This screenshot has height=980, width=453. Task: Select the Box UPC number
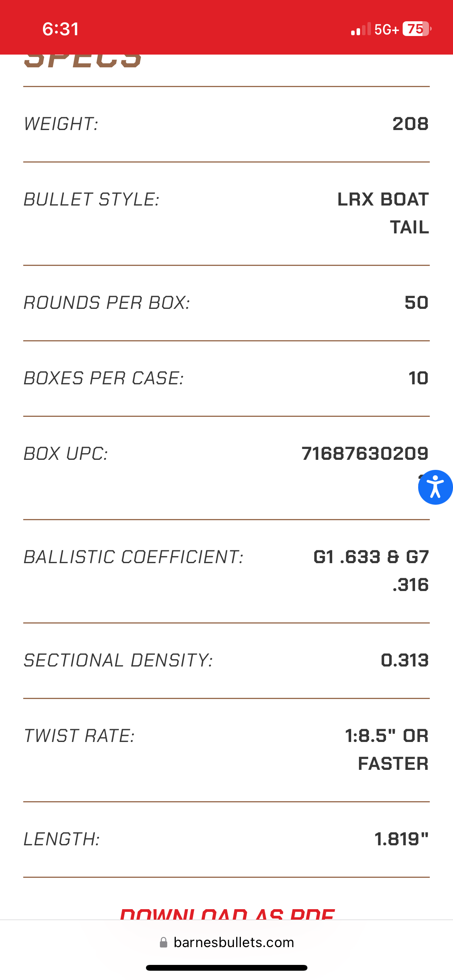click(x=365, y=454)
